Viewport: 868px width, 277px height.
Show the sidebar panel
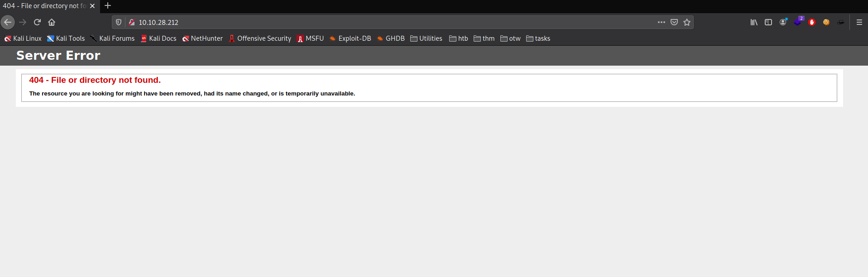[x=768, y=22]
